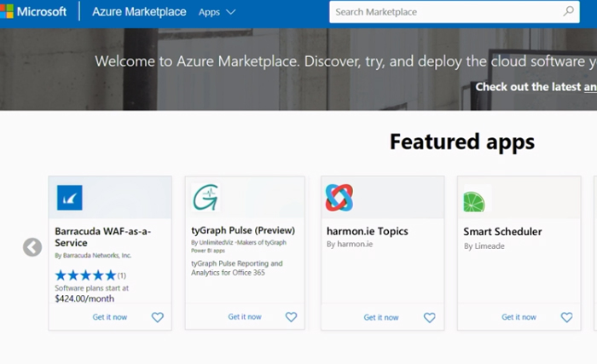The image size is (597, 364).
Task: Focus the Search Marketplace input field
Action: click(x=455, y=12)
